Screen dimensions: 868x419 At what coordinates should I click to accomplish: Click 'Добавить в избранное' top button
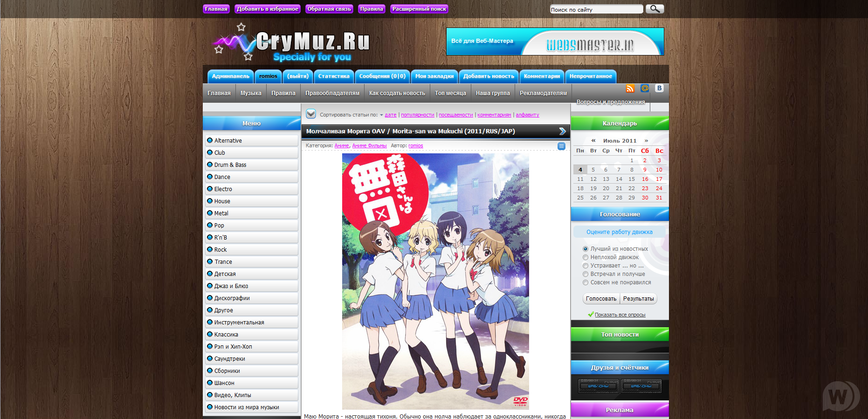point(268,9)
